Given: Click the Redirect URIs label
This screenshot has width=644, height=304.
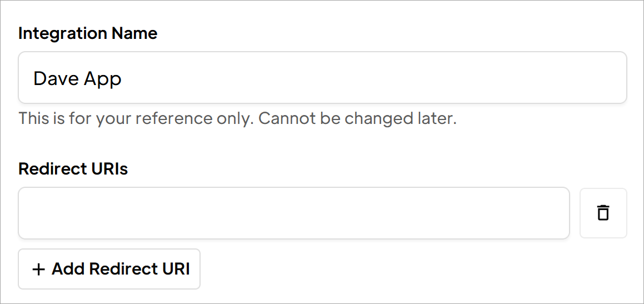Looking at the screenshot, I should [73, 169].
